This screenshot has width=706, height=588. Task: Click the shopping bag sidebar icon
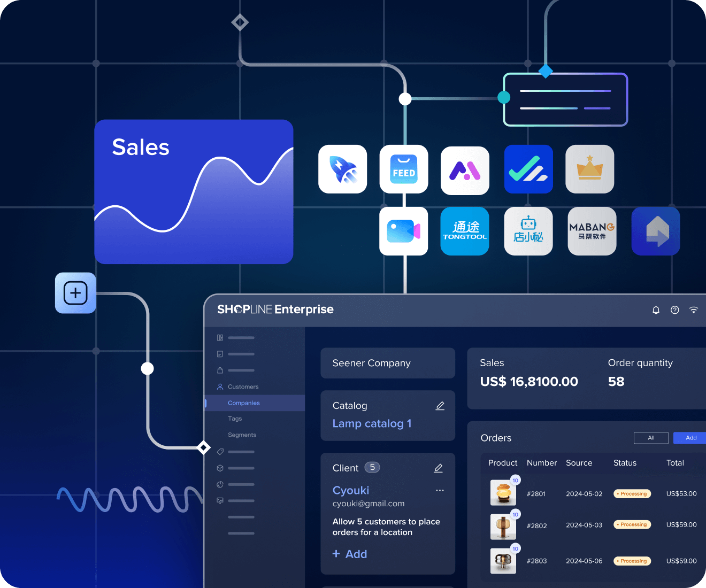220,370
